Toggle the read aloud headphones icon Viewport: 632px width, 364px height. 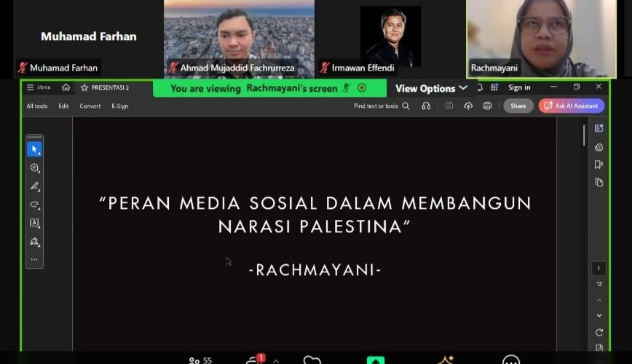click(x=426, y=106)
